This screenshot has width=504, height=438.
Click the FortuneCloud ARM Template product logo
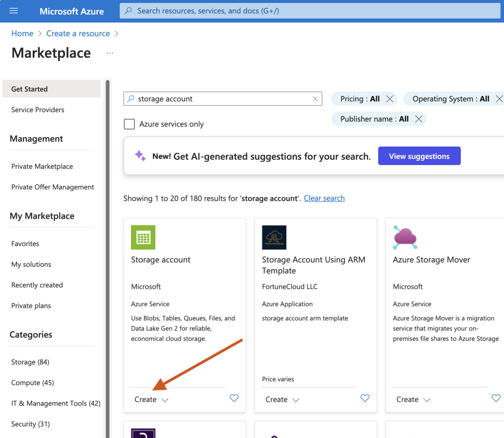(x=274, y=237)
